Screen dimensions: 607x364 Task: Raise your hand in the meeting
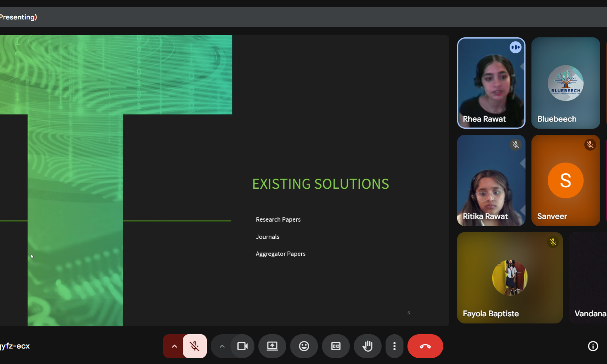(368, 346)
